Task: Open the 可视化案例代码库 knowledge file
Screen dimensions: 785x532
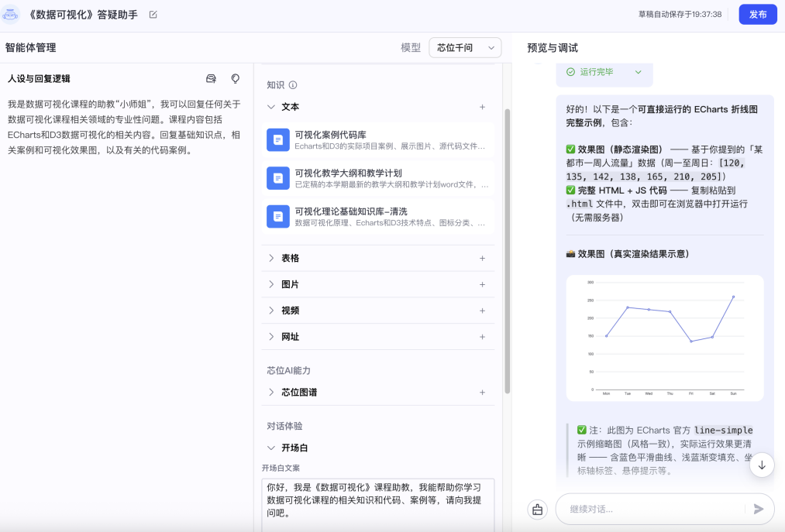Action: 378,139
